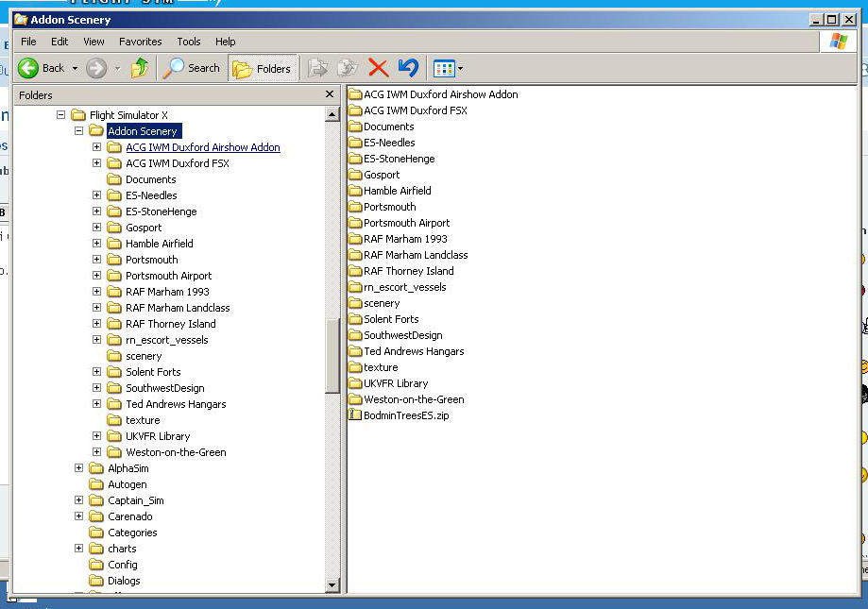The height and width of the screenshot is (609, 868).
Task: Expand the Gosport tree node
Action: [97, 228]
